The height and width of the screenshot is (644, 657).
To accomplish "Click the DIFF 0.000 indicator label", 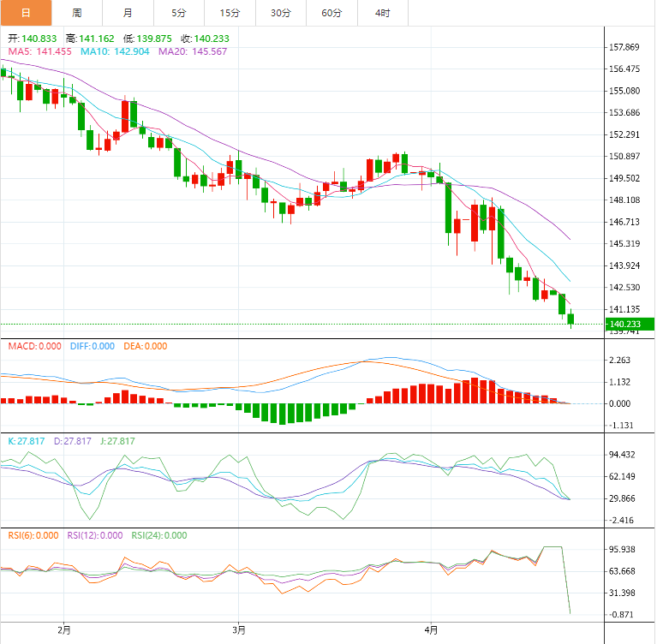I will click(93, 346).
